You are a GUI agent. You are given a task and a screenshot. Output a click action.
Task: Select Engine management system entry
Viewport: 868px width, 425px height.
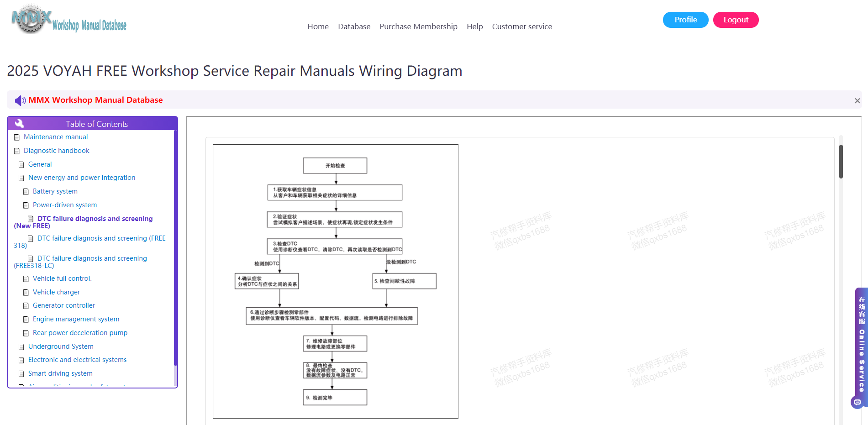(76, 319)
